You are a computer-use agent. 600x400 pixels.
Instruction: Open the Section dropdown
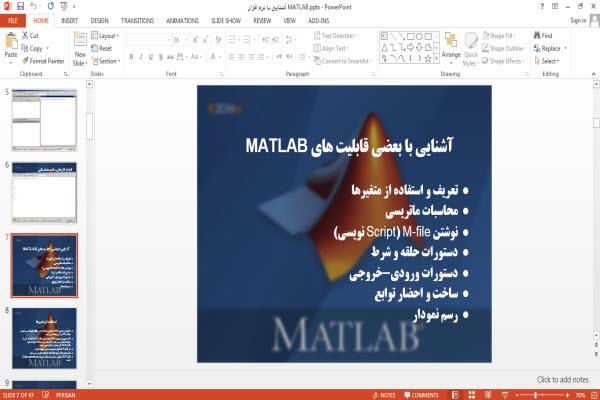[x=106, y=61]
